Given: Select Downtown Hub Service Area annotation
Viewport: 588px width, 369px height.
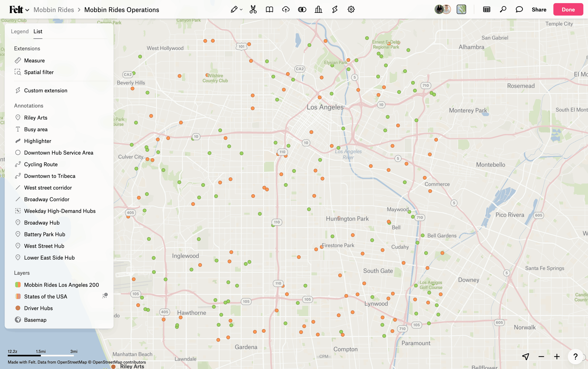Looking at the screenshot, I should click(x=59, y=152).
